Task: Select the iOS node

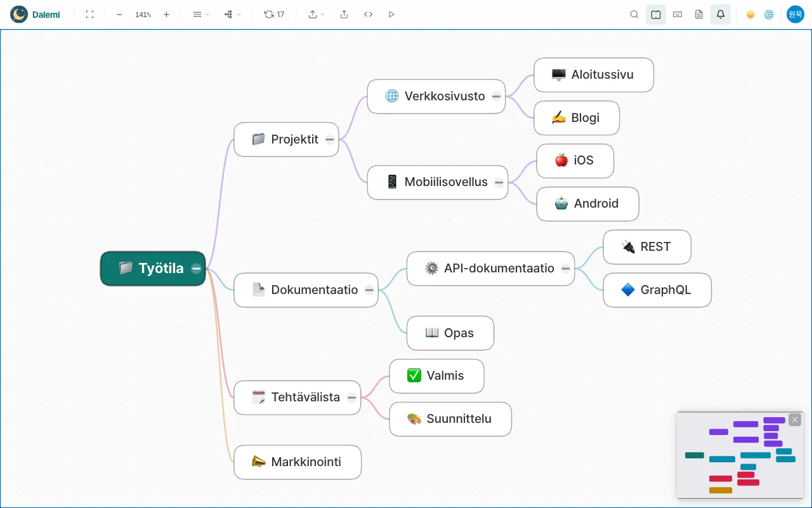Action: [575, 161]
